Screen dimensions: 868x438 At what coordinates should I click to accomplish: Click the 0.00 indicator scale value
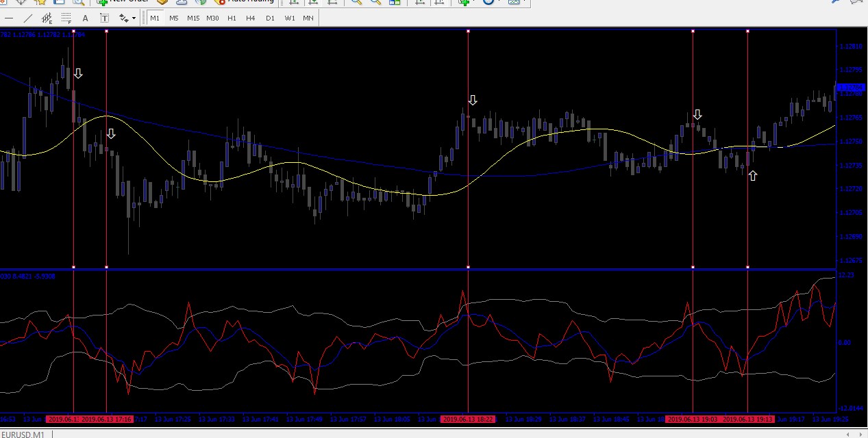845,342
